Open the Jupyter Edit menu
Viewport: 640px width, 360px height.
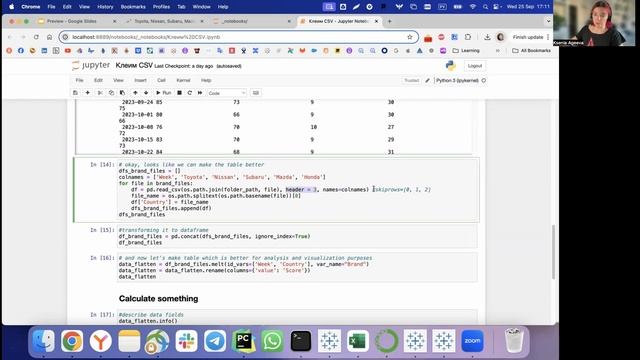pyautogui.click(x=98, y=80)
